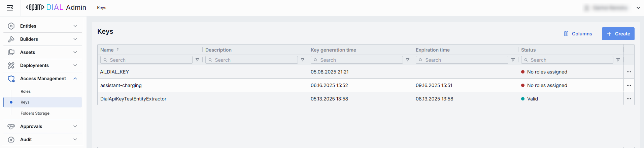Screen dimensions: 644x148
Task: Open filter icon for Expiration time column
Action: 513,60
